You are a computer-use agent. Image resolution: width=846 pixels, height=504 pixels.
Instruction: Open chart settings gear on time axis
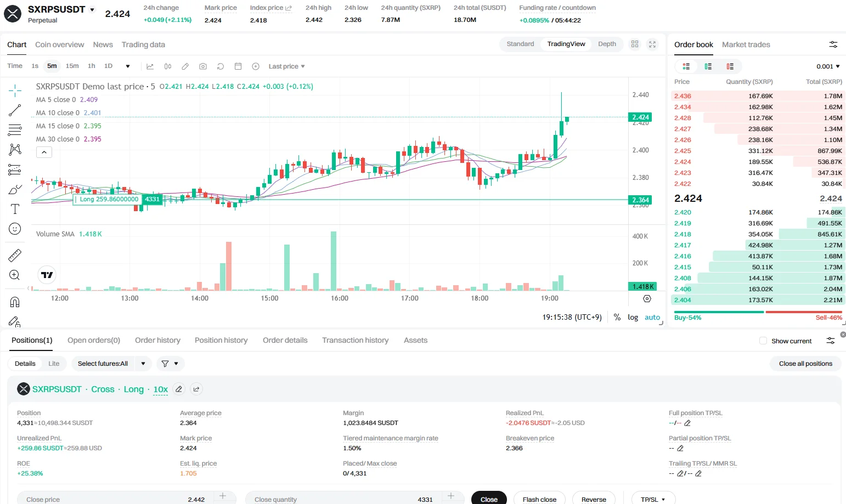pos(647,299)
